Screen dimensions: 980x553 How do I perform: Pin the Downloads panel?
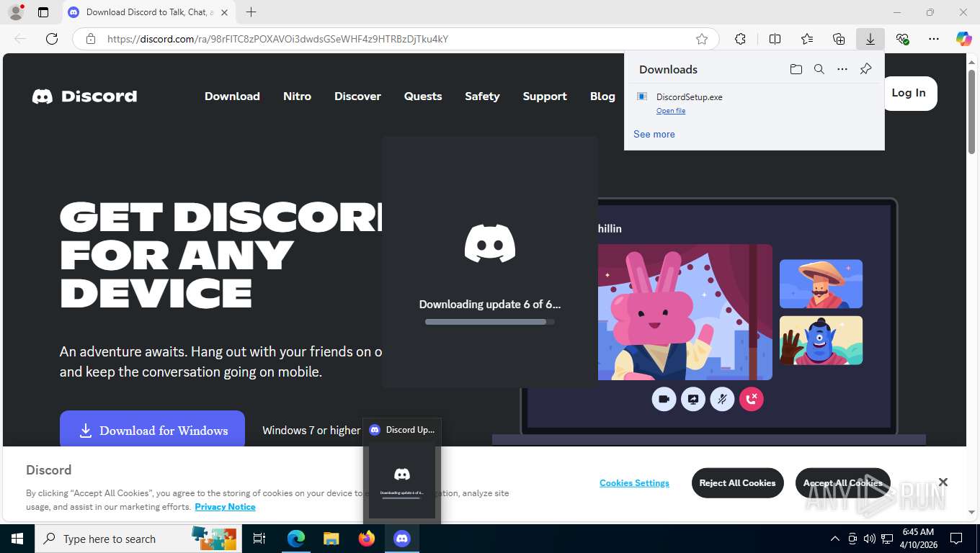pyautogui.click(x=866, y=69)
